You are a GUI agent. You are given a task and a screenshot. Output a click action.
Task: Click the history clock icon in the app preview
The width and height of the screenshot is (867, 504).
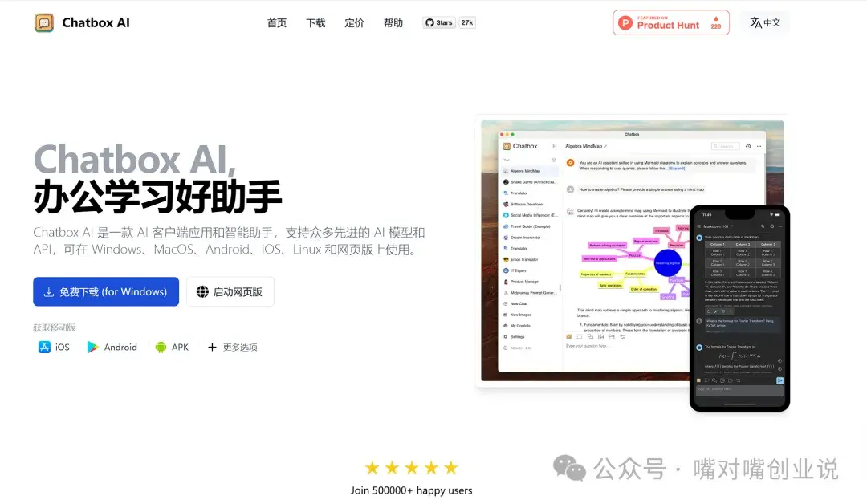tap(748, 146)
